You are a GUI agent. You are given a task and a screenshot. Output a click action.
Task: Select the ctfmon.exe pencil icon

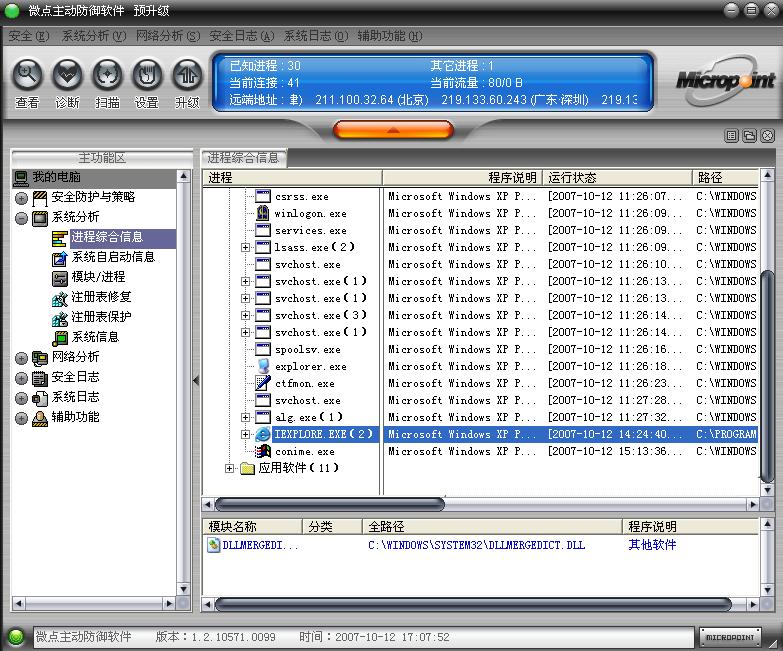[x=263, y=383]
